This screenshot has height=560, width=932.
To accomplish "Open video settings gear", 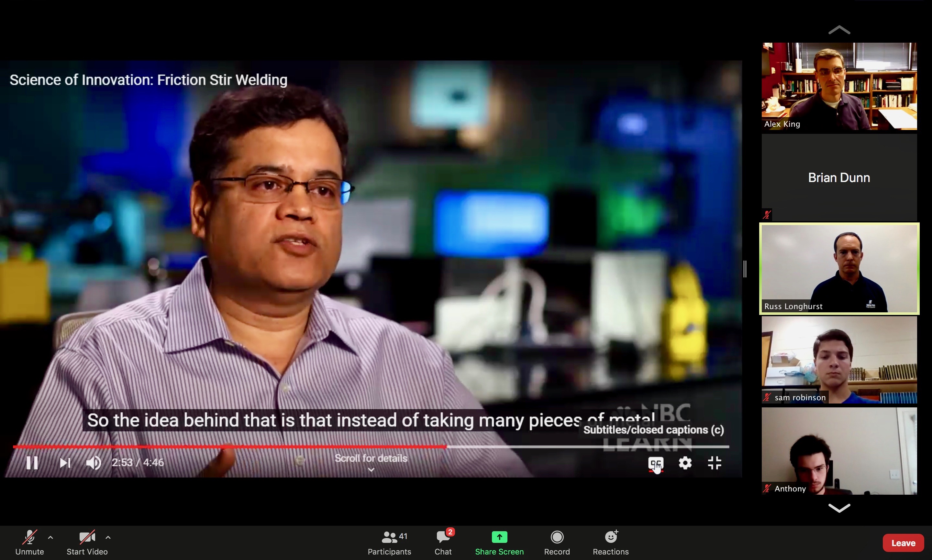I will (685, 463).
